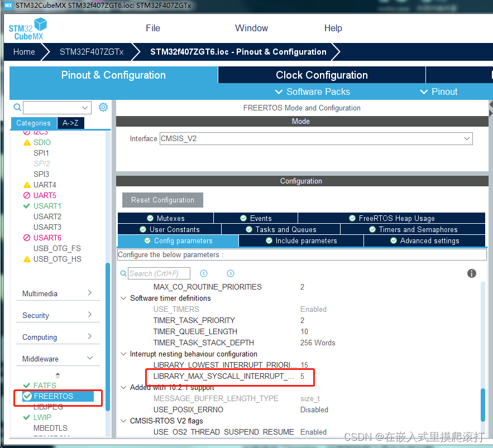Click the STM32CubeMX logo
The width and height of the screenshot is (493, 448).
click(x=27, y=28)
